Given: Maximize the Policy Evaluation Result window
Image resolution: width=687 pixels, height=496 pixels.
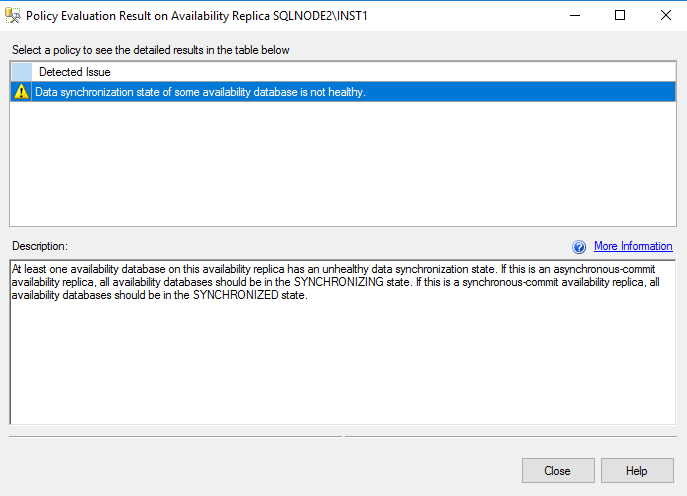Looking at the screenshot, I should click(x=620, y=16).
